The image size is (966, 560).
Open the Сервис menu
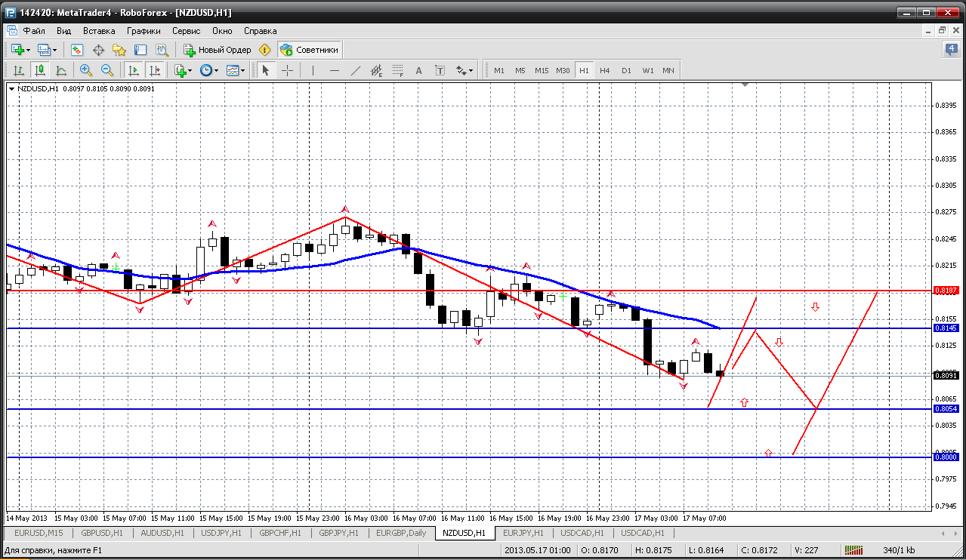click(x=186, y=31)
